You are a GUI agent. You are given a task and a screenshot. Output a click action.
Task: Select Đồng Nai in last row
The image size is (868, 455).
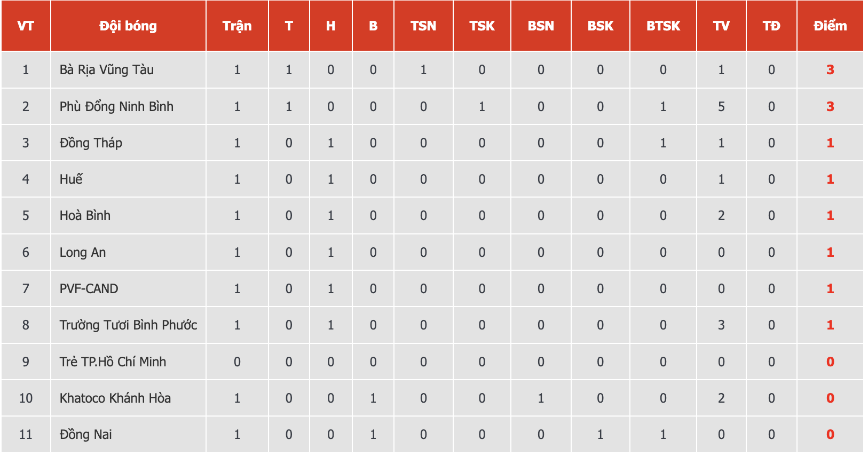click(85, 434)
